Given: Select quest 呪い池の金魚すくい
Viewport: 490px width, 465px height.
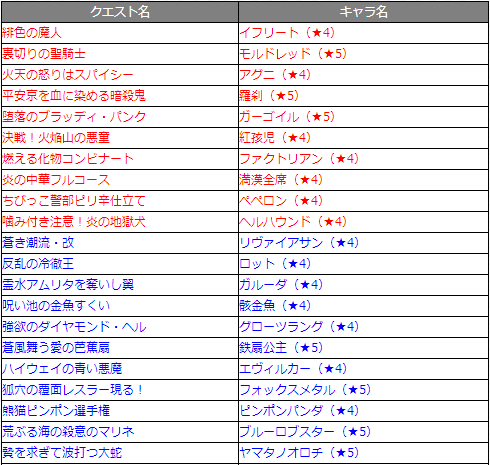Looking at the screenshot, I should pos(56,306).
